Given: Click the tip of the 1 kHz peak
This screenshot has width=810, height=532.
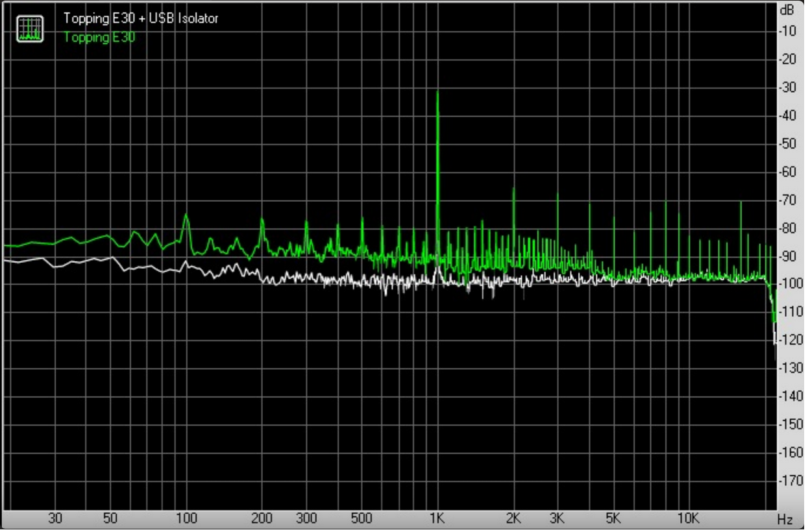Looking at the screenshot, I should pos(437,92).
